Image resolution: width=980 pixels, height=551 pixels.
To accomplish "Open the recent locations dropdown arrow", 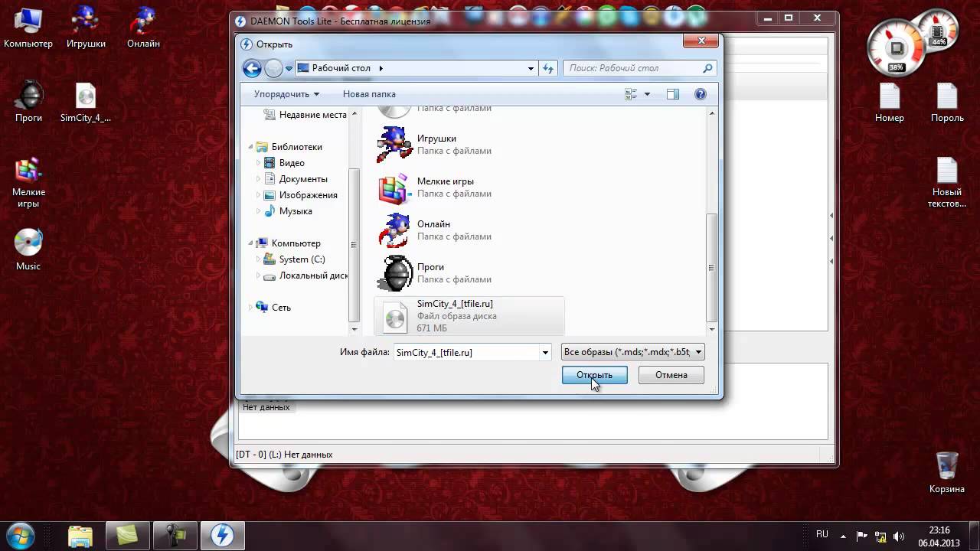I will 289,68.
